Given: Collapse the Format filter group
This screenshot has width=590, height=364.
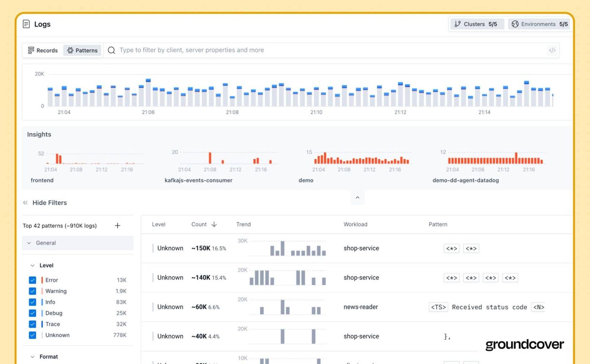Looking at the screenshot, I should click(x=32, y=356).
